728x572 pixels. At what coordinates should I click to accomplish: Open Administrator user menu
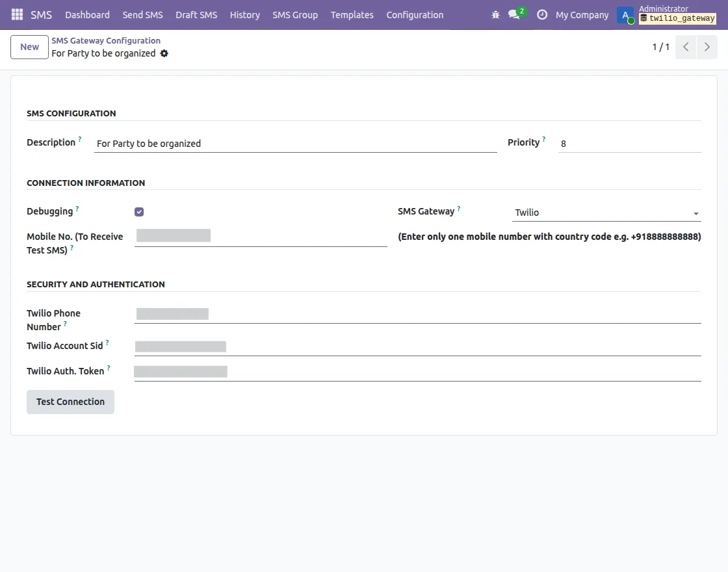[x=664, y=9]
